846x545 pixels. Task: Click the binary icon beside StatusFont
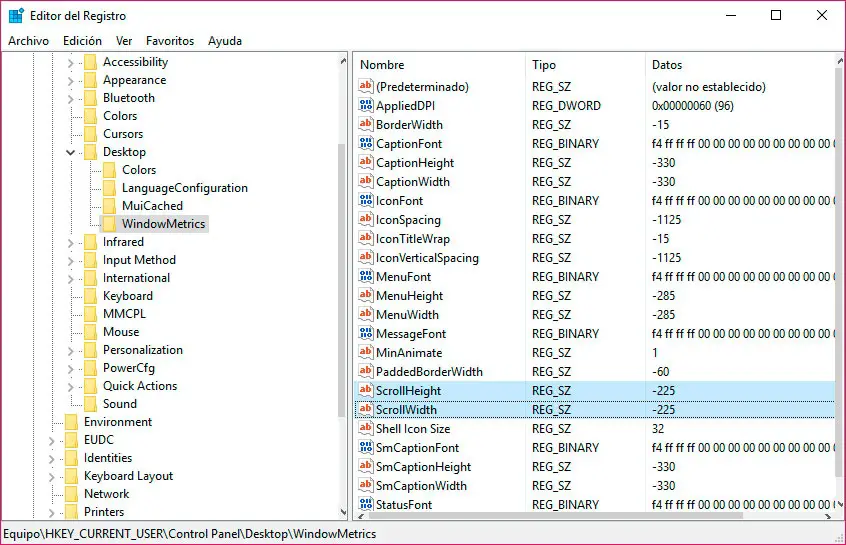point(366,503)
